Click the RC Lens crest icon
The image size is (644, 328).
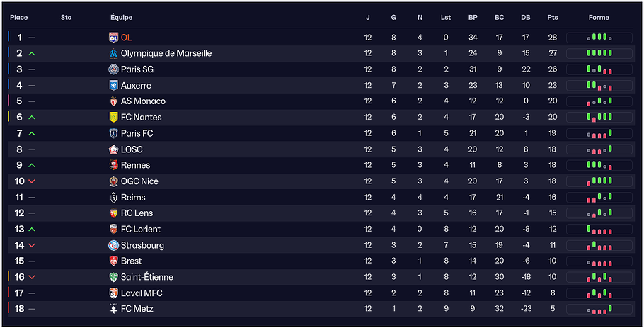(x=113, y=213)
